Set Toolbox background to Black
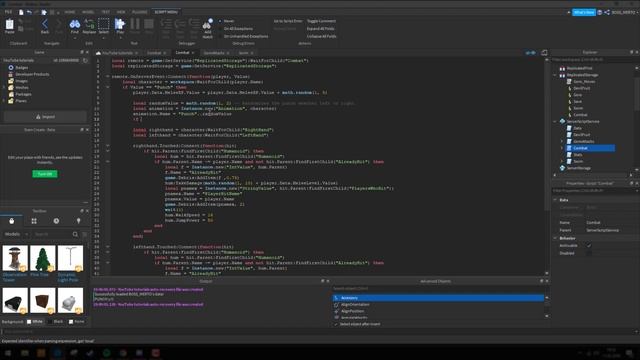Image resolution: width=640 pixels, height=360 pixels. (56, 322)
